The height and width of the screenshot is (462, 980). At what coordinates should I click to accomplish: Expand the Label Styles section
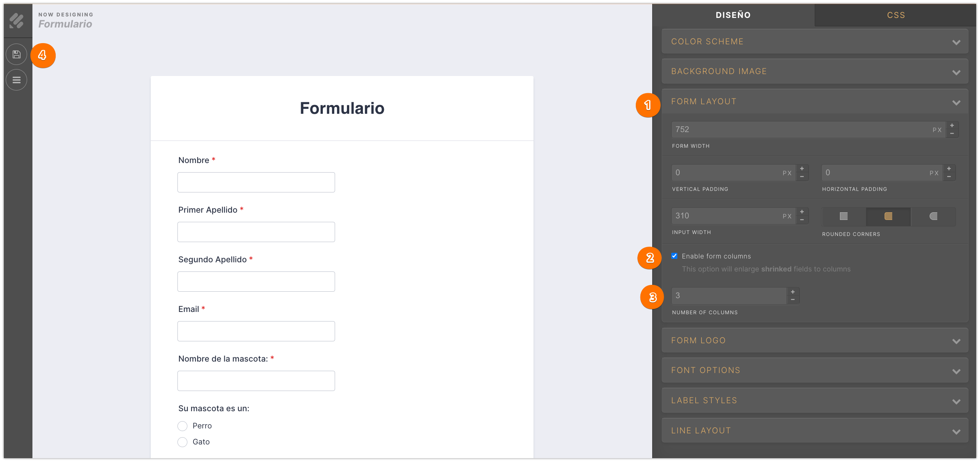coord(815,401)
